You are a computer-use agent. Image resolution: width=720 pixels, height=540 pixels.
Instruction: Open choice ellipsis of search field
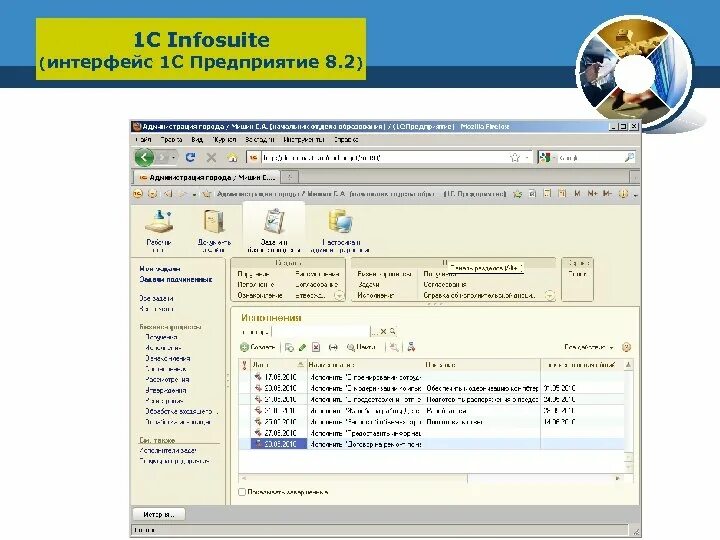374,331
